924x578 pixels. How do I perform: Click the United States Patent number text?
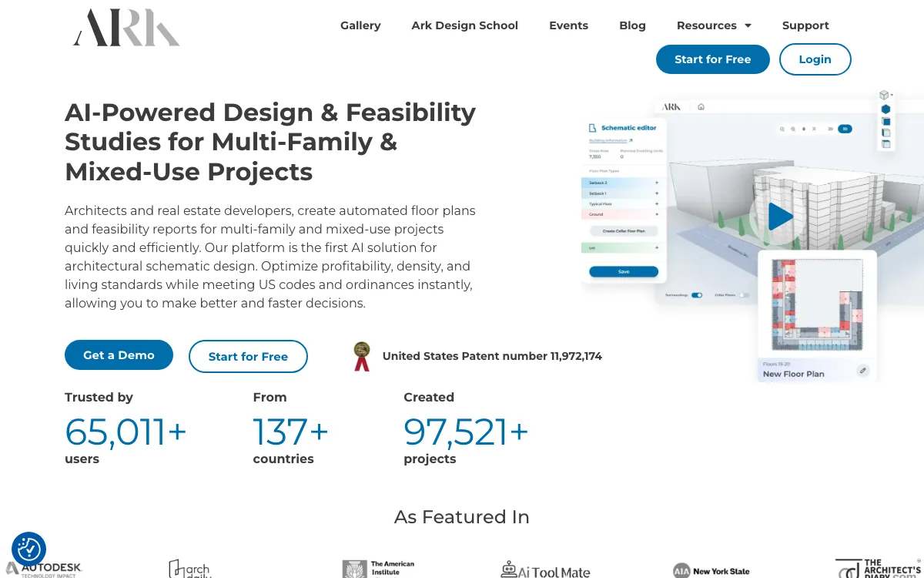[x=492, y=356]
